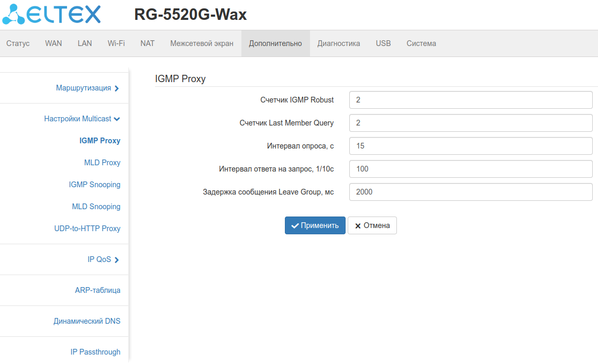Collapse the Настройки Multicast chevron
Screen dimensions: 598x364
117,119
